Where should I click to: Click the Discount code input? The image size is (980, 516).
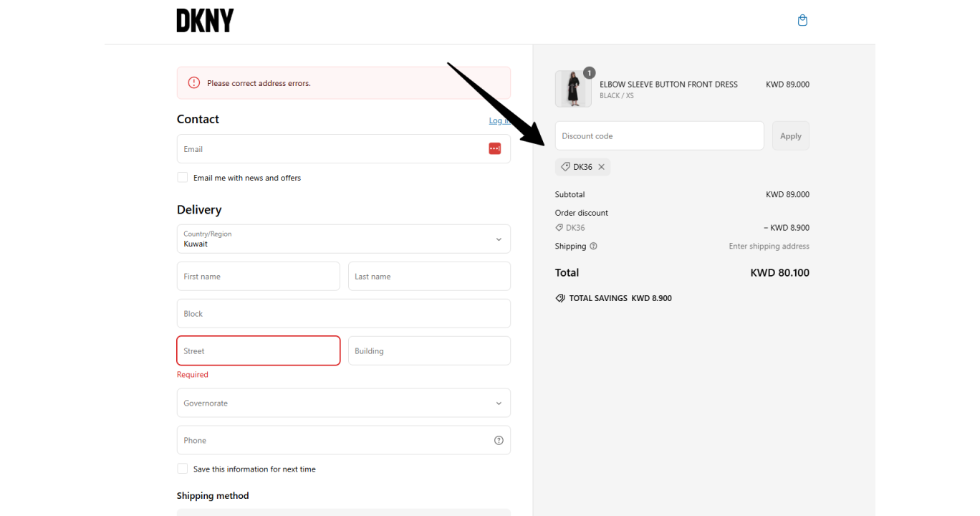click(x=660, y=135)
